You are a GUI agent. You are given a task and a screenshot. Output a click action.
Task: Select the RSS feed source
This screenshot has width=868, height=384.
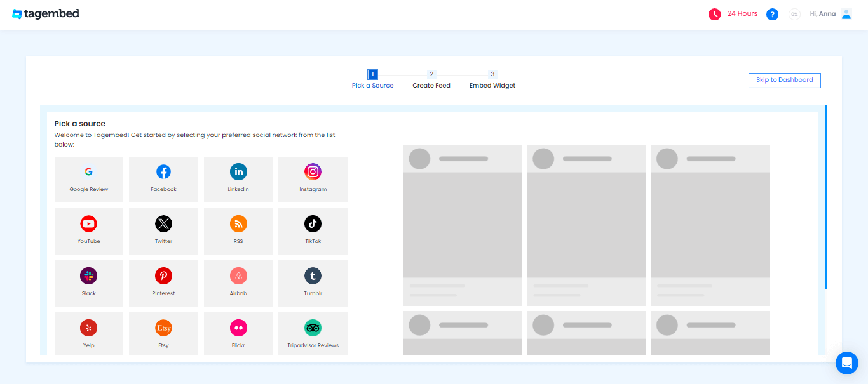[x=238, y=231]
